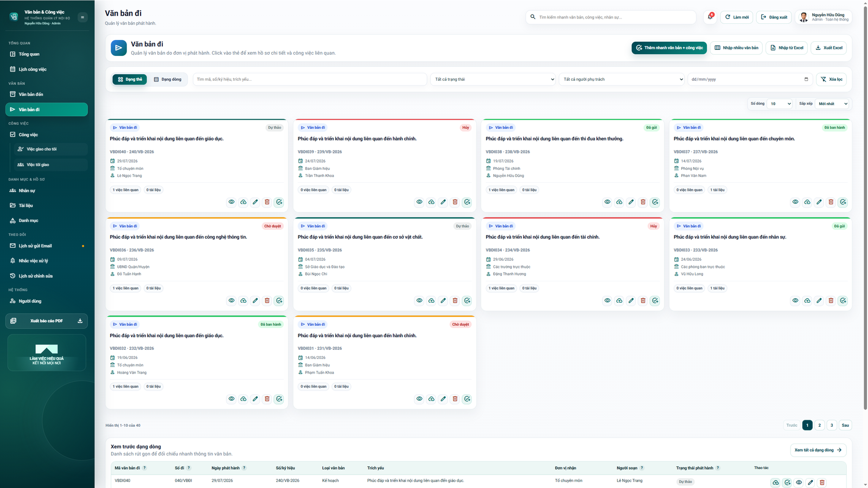Click pencil edit icon on card VBDI033
The width and height of the screenshot is (868, 488).
tap(819, 300)
